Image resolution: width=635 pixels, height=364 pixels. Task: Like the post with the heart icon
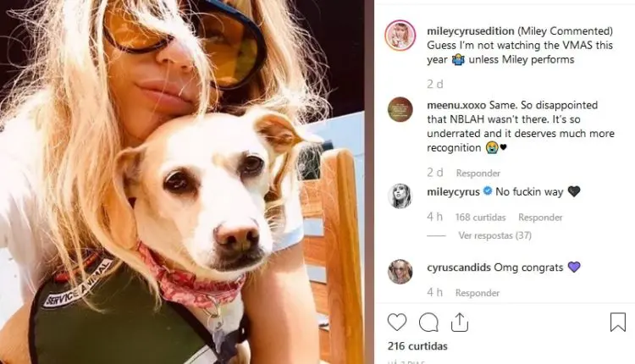[397, 323]
